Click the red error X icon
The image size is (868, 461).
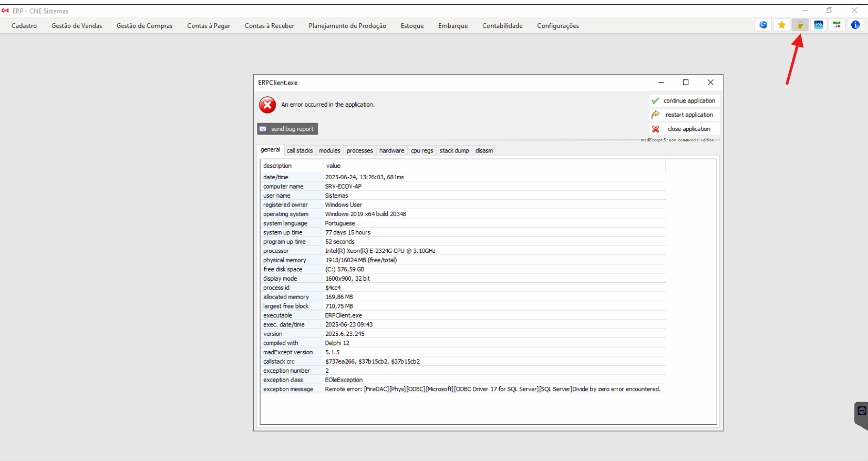click(267, 105)
